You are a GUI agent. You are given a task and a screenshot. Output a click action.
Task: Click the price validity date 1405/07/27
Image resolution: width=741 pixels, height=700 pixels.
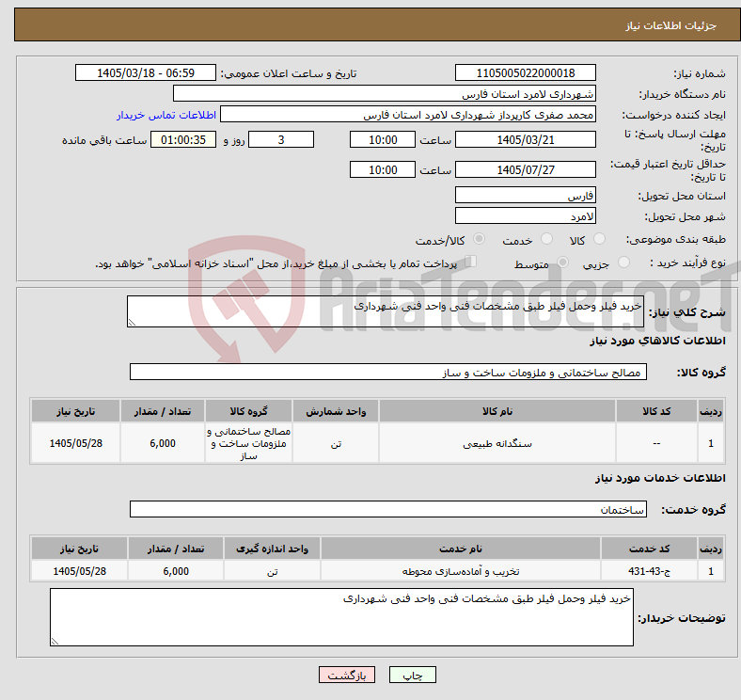[525, 169]
